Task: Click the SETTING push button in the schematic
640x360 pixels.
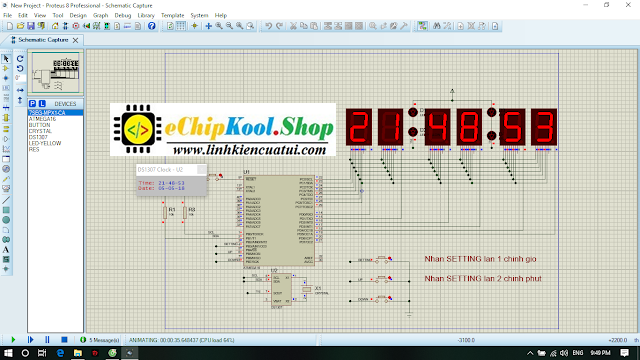Action: 382,259
